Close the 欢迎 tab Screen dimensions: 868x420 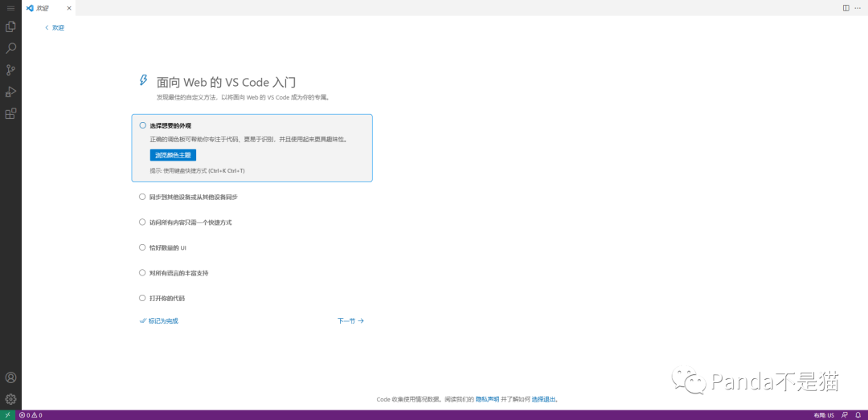click(x=68, y=8)
